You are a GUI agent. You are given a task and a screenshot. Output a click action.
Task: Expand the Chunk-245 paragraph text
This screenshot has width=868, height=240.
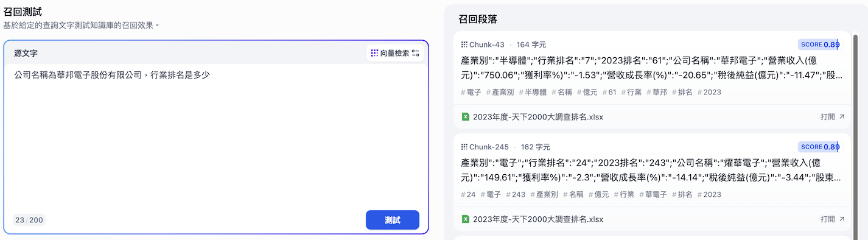[x=652, y=171]
